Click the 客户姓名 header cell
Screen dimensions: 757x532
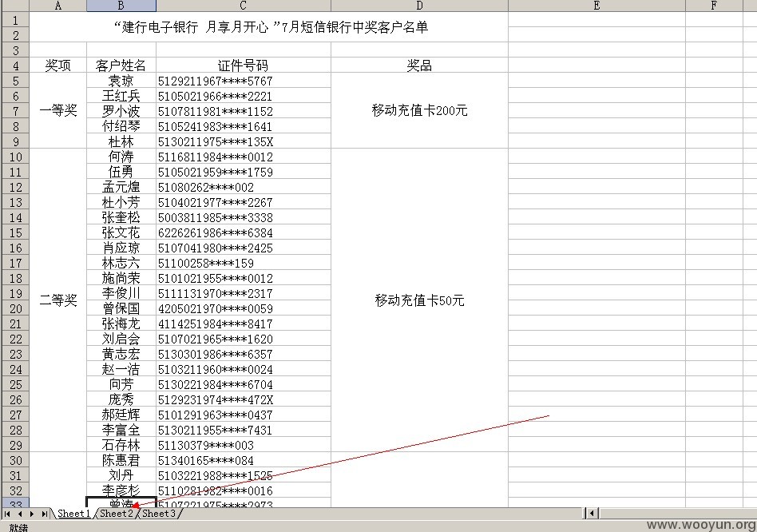(121, 66)
